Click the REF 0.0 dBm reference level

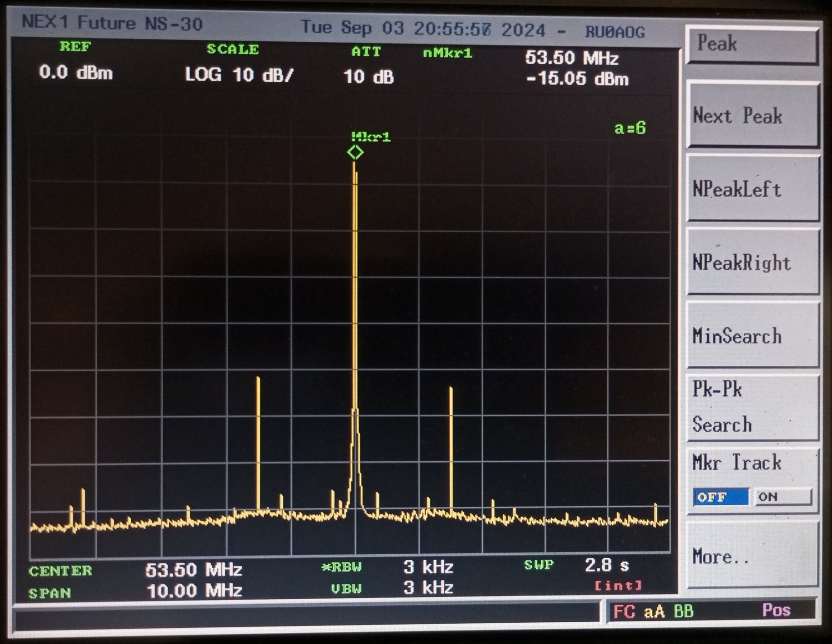76,73
